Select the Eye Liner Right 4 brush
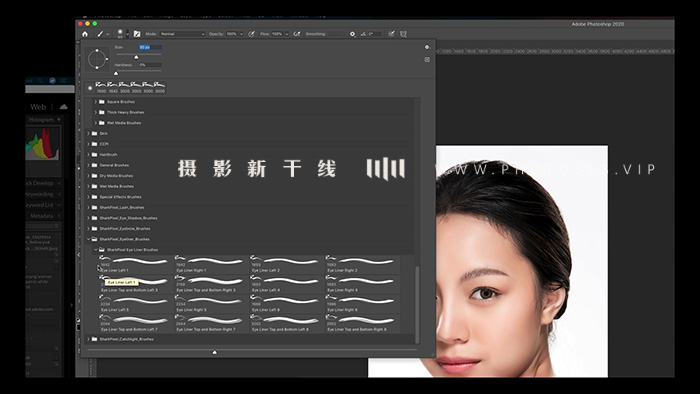Image resolution: width=700 pixels, height=394 pixels. (362, 284)
